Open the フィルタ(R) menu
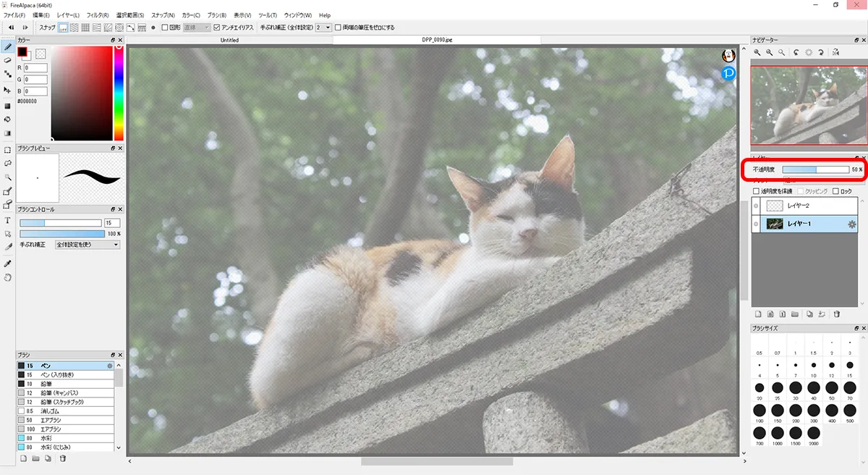868x475 pixels. [x=98, y=15]
